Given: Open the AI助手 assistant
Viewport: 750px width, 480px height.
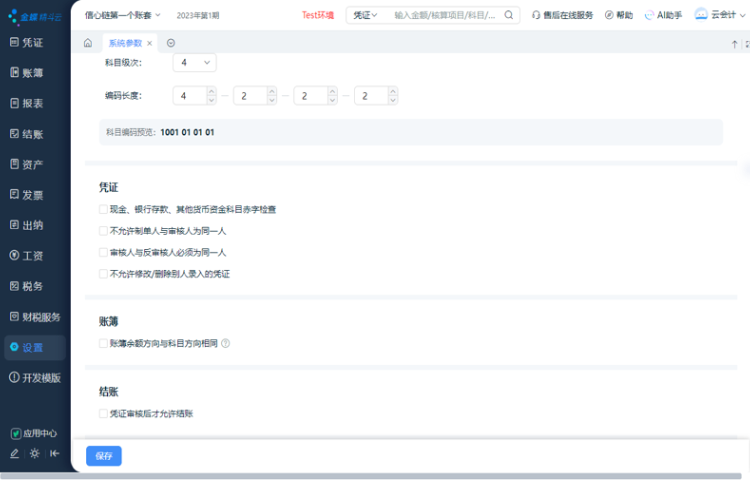Looking at the screenshot, I should [662, 15].
